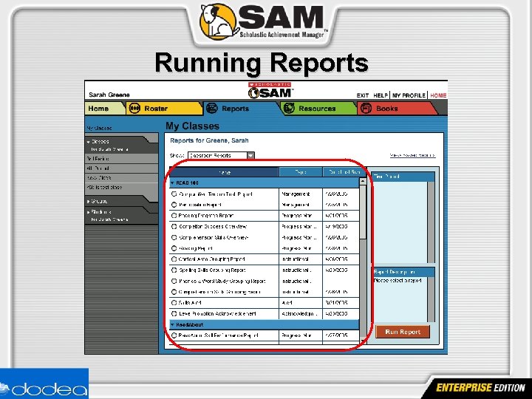Collapse the READ 180 report group

coord(172,183)
